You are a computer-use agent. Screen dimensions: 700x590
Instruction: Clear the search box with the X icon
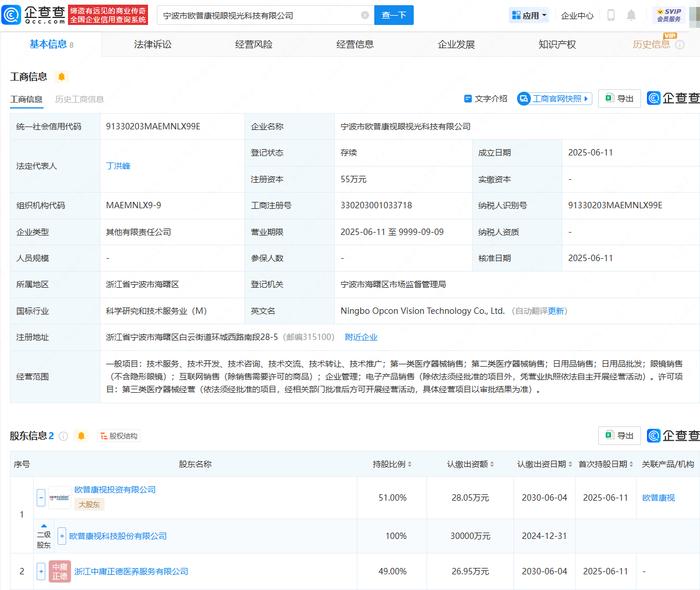pyautogui.click(x=365, y=15)
